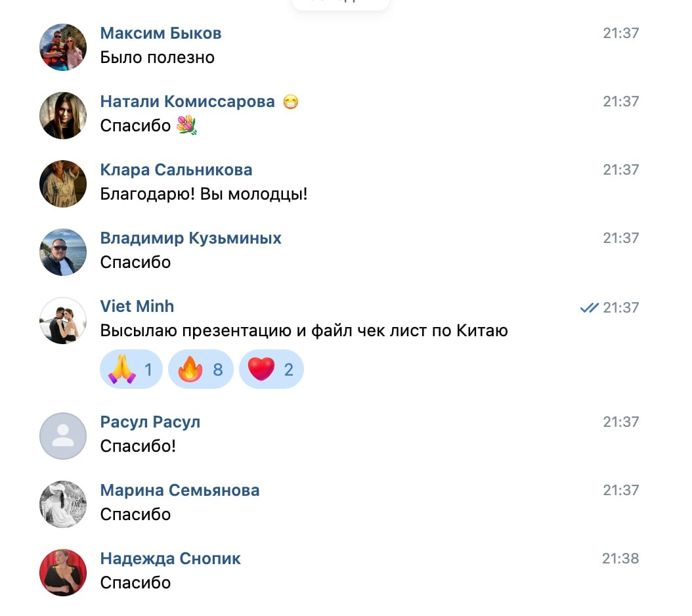The width and height of the screenshot is (692, 616).
Task: Open Надежда Снопик's red avatar
Action: point(63,573)
